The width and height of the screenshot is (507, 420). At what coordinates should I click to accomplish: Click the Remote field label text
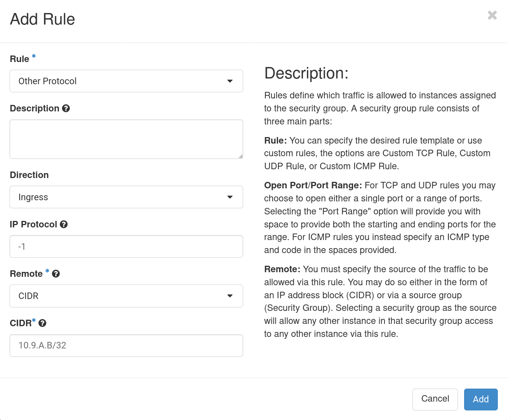pyautogui.click(x=26, y=274)
